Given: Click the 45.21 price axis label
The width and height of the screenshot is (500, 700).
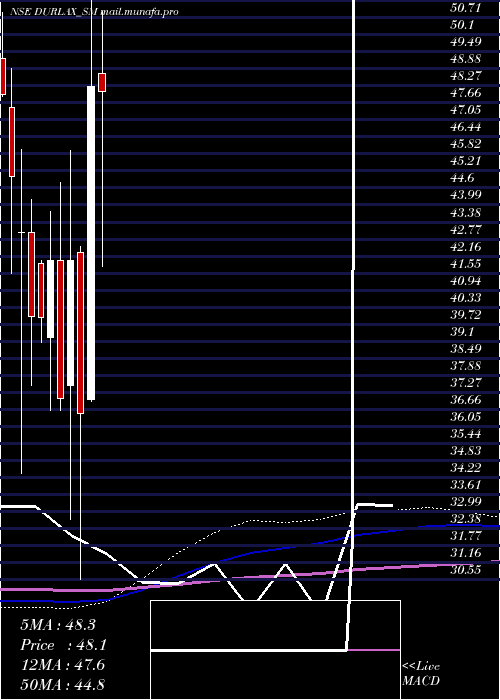Looking at the screenshot, I should point(465,161).
